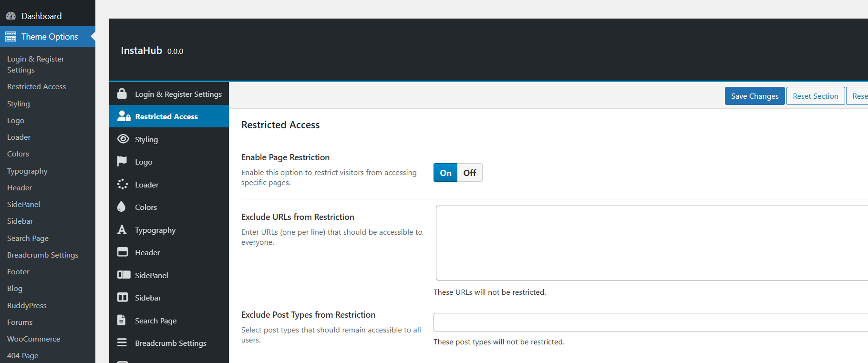
Task: Click the document icon beside Search Page
Action: [122, 320]
